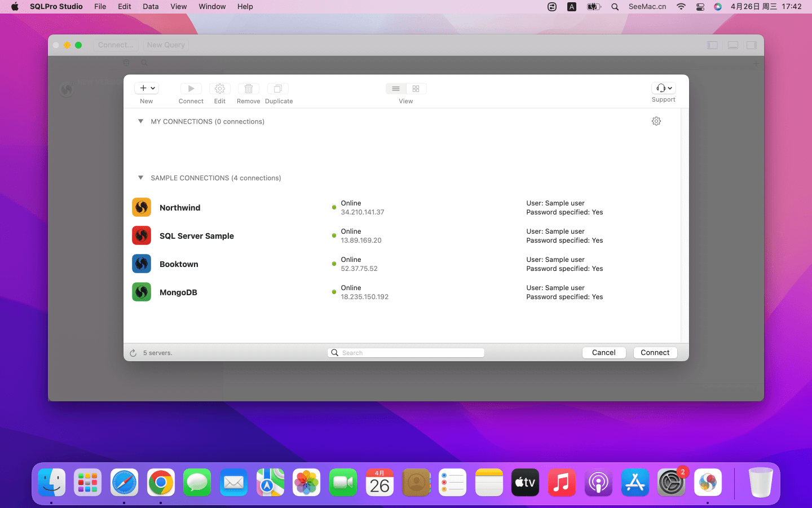Click IP address 18.235.150.192
This screenshot has height=508, width=812.
[365, 297]
